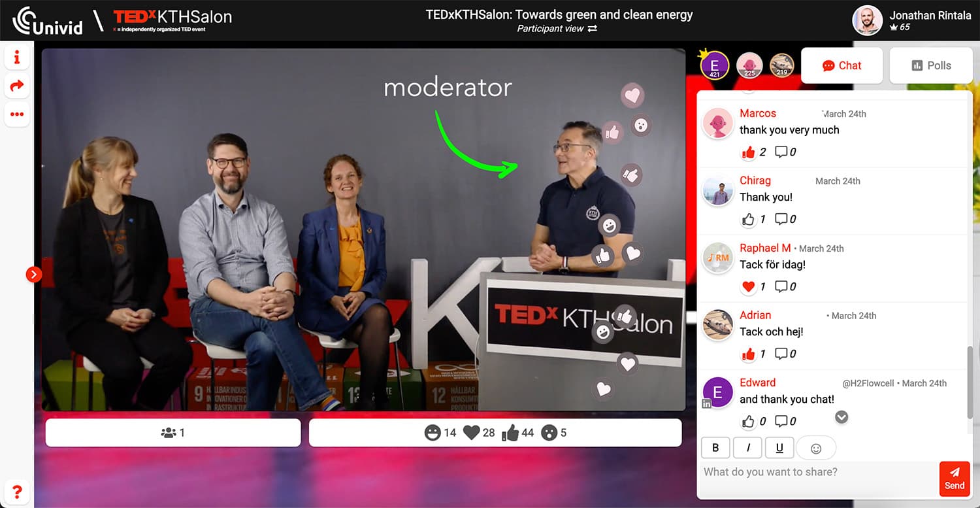Like Marcos's thank you very much message

pos(748,152)
